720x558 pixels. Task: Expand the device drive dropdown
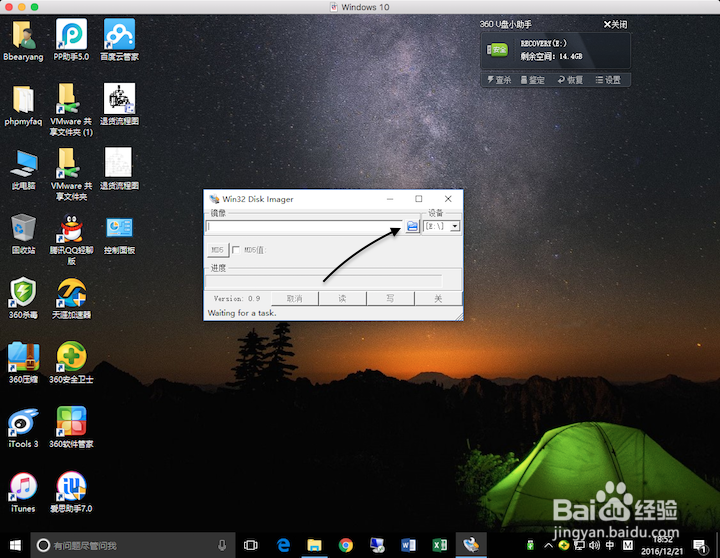(x=455, y=226)
